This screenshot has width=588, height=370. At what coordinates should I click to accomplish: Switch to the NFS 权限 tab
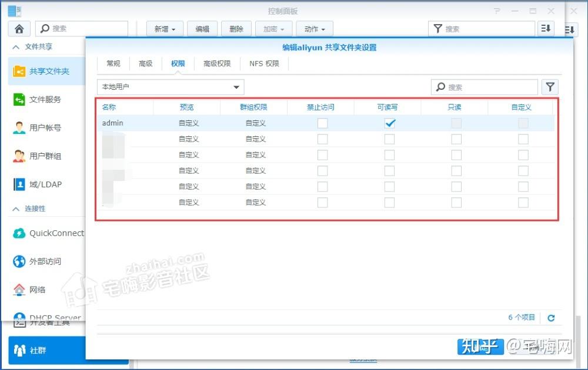[264, 63]
